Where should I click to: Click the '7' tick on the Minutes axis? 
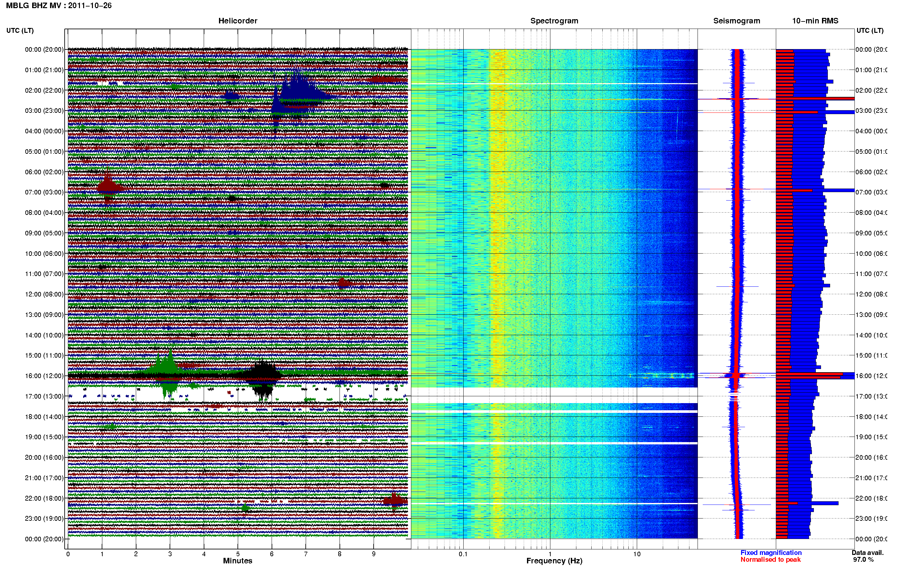pos(306,554)
